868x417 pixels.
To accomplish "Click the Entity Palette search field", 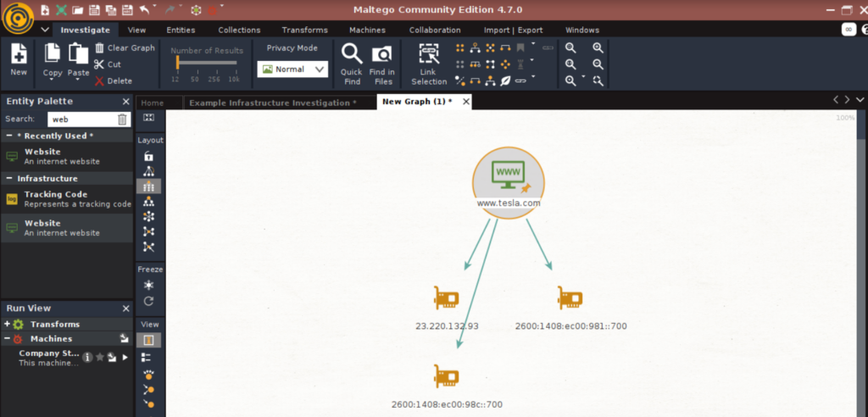I will [81, 119].
